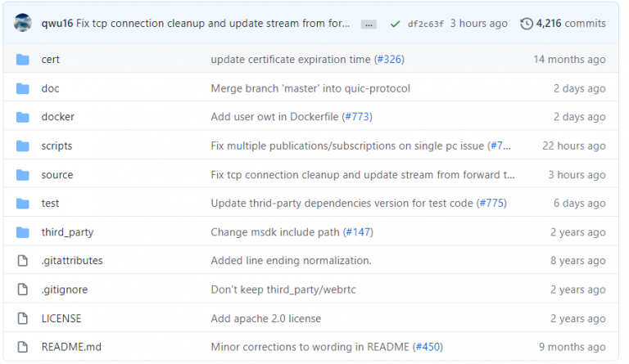
Task: Click the third_party folder icon
Action: tap(23, 232)
